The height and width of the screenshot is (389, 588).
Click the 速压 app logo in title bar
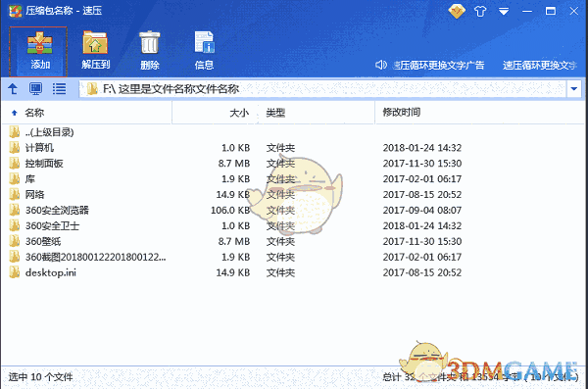(15, 11)
